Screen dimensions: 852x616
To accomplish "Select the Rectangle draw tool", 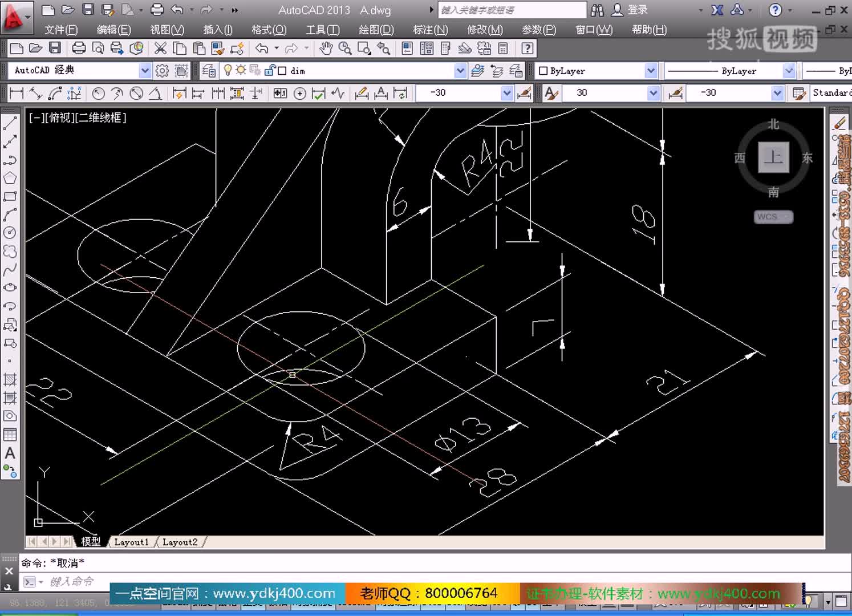I will (x=10, y=196).
